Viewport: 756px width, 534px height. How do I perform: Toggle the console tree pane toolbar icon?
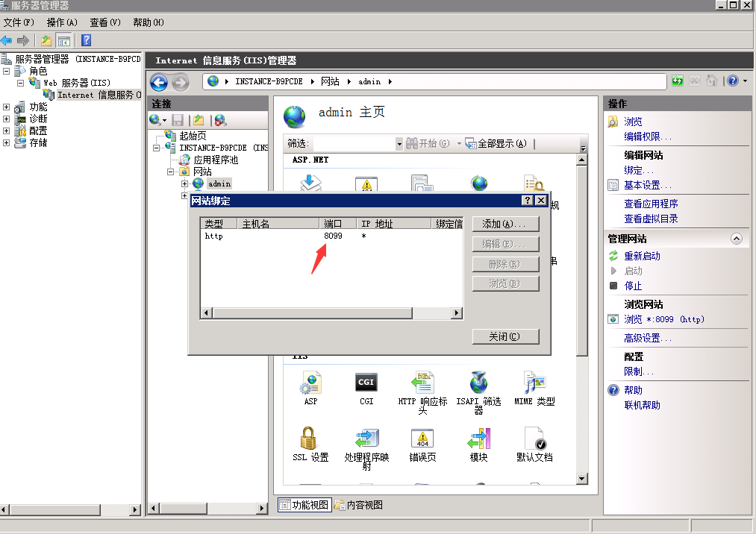pos(63,41)
